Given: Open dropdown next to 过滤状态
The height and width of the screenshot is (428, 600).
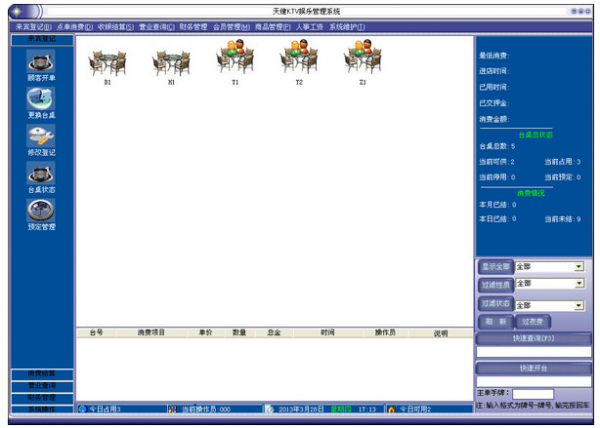Looking at the screenshot, I should [579, 305].
